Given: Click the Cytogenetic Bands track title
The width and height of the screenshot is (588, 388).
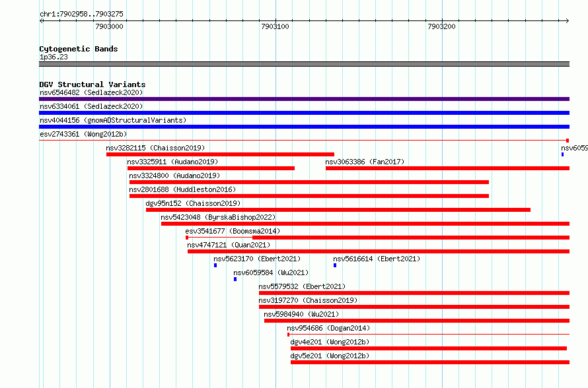Looking at the screenshot, I should [79, 49].
